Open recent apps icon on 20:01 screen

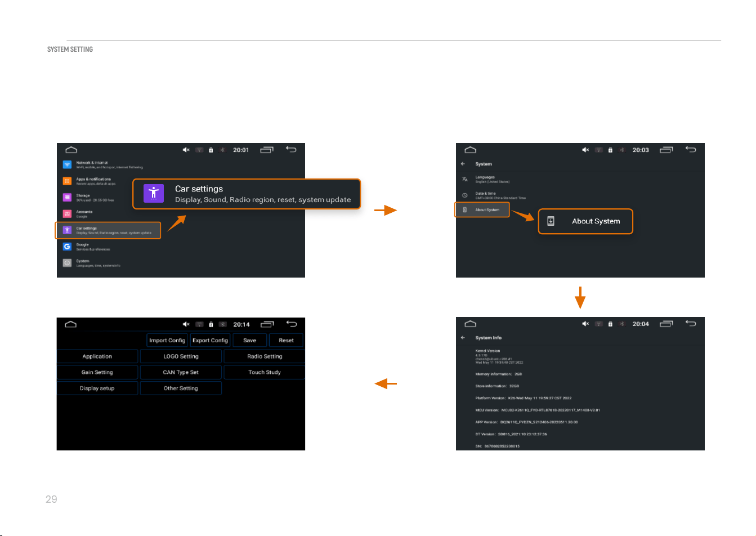267,150
